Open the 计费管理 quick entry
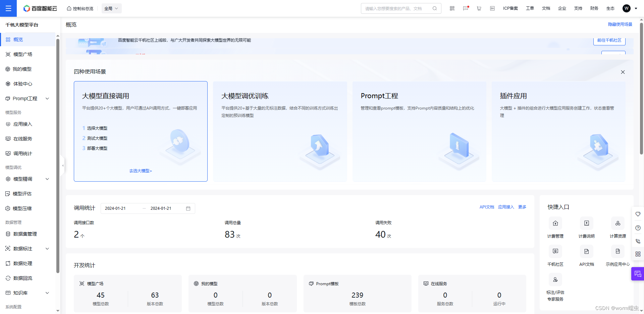 point(555,227)
